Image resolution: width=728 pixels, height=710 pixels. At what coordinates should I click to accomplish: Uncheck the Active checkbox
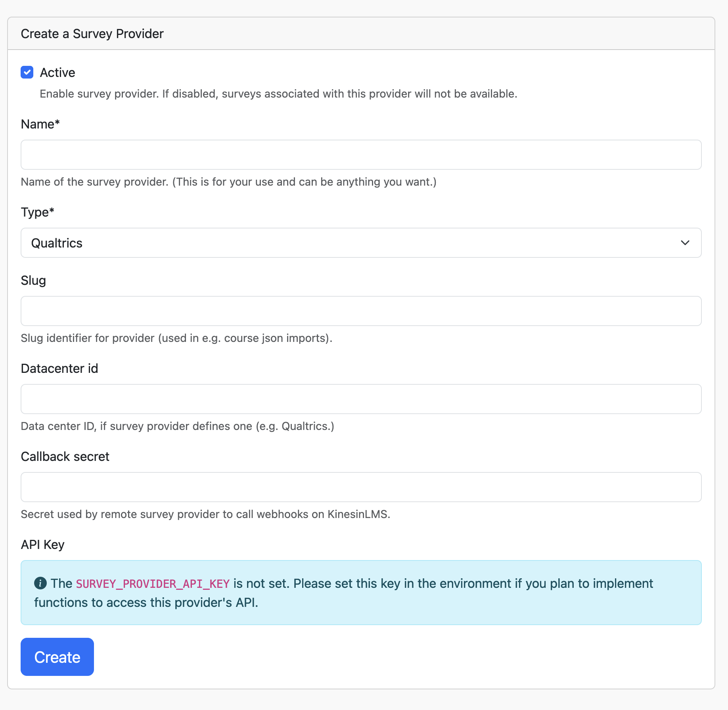coord(27,72)
